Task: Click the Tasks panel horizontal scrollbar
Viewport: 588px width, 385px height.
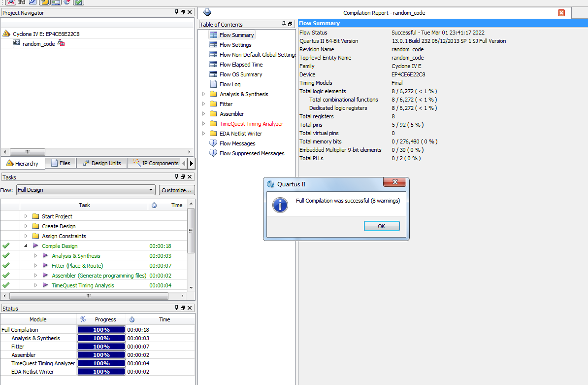Action: [x=89, y=296]
